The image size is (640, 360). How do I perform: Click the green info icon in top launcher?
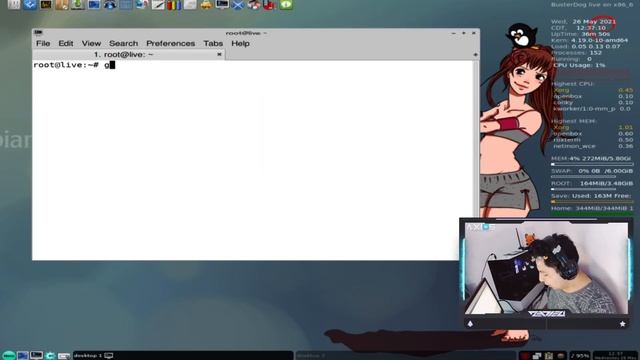[x=286, y=4]
